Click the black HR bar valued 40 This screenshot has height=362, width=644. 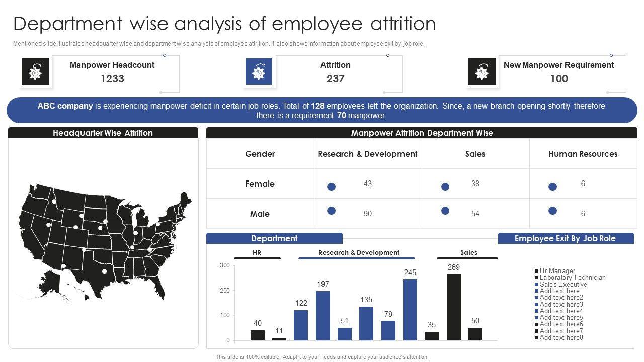258,335
